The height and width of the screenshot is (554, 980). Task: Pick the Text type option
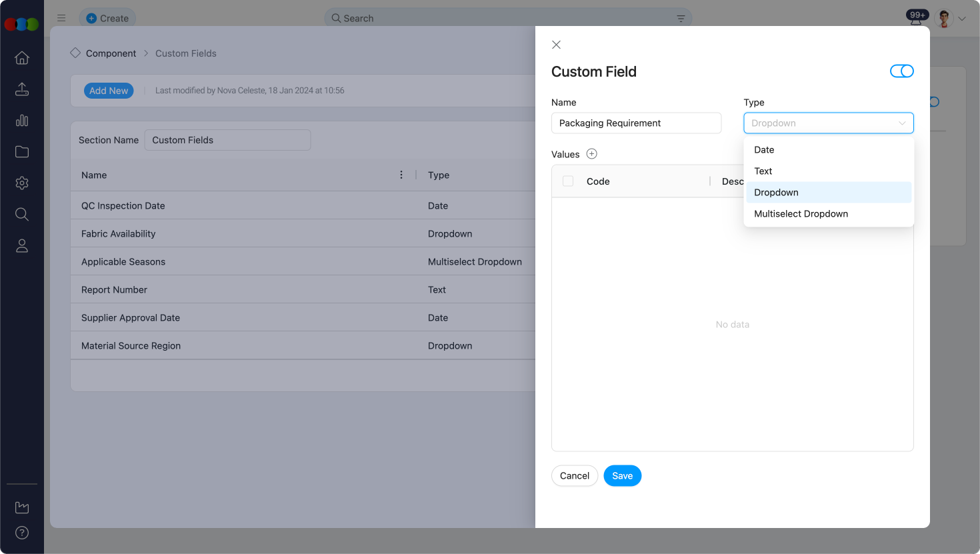(763, 171)
